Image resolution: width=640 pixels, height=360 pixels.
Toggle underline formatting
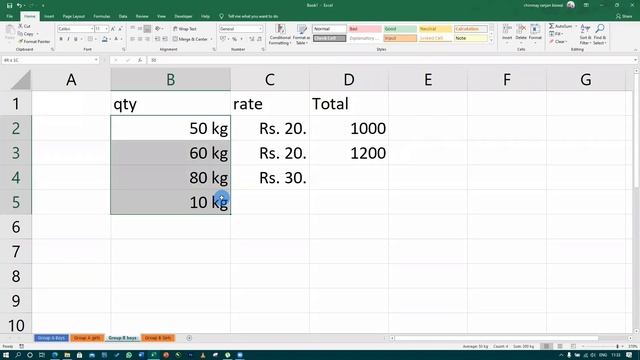76,39
